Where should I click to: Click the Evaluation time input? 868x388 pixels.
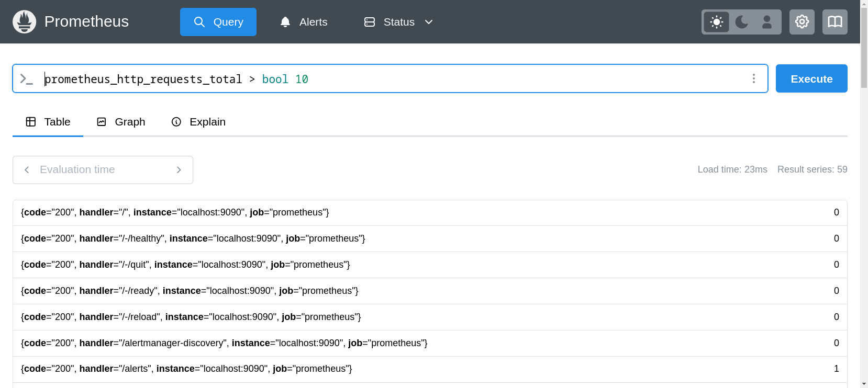[103, 170]
